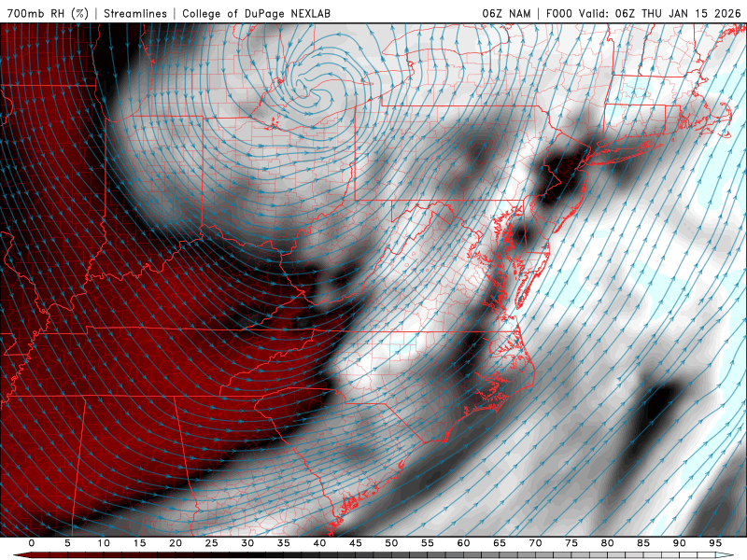
Task: Click the "85" value on color scale
Action: 643,543
